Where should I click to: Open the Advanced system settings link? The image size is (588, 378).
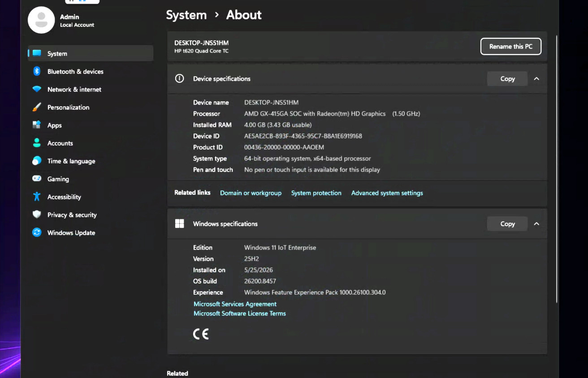pyautogui.click(x=387, y=193)
